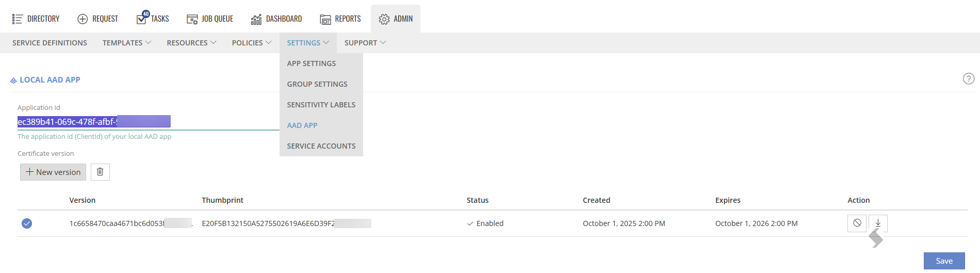The image size is (980, 273).
Task: Choose Service Accounts menu entry
Action: (321, 146)
